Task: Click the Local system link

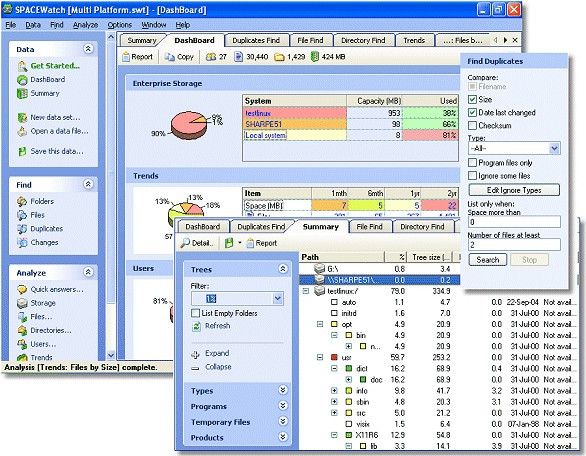Action: 265,135
